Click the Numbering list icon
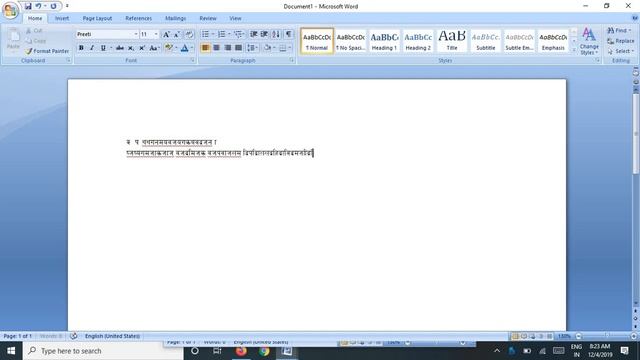 [x=221, y=34]
